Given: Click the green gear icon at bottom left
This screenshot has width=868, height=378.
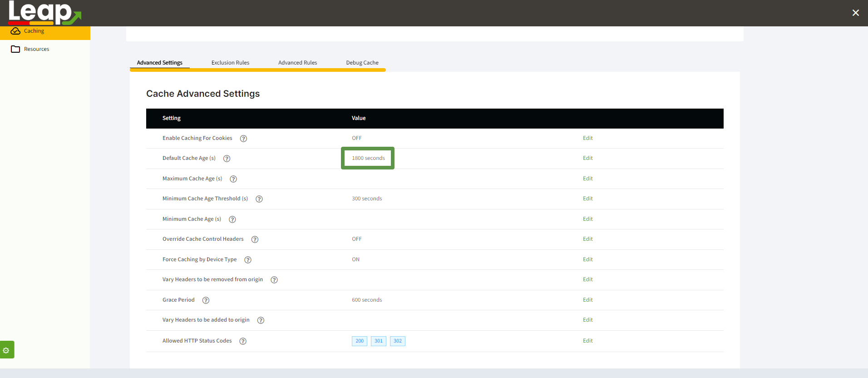Looking at the screenshot, I should pyautogui.click(x=6, y=350).
